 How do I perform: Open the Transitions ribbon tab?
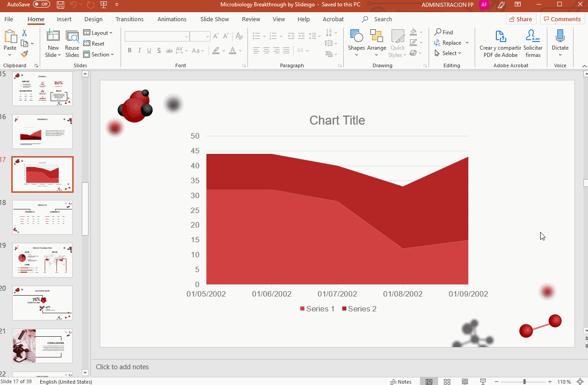(x=129, y=19)
